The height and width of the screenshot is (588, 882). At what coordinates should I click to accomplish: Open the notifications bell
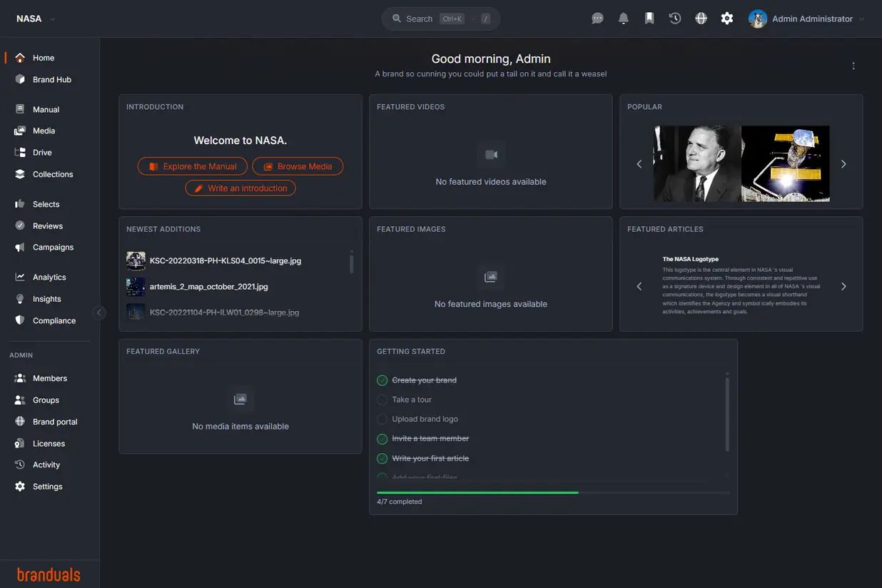pos(624,19)
